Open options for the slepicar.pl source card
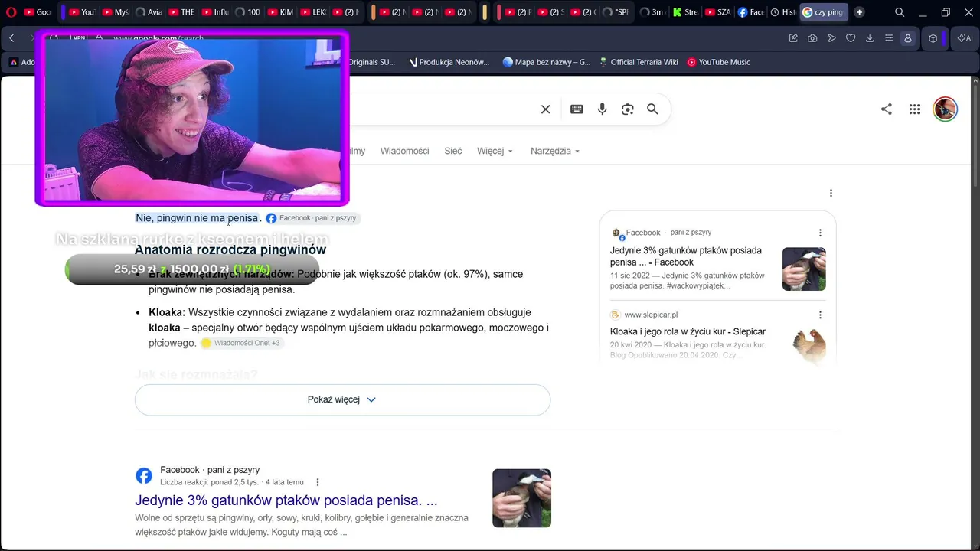Screen dimensions: 980x551 point(820,315)
